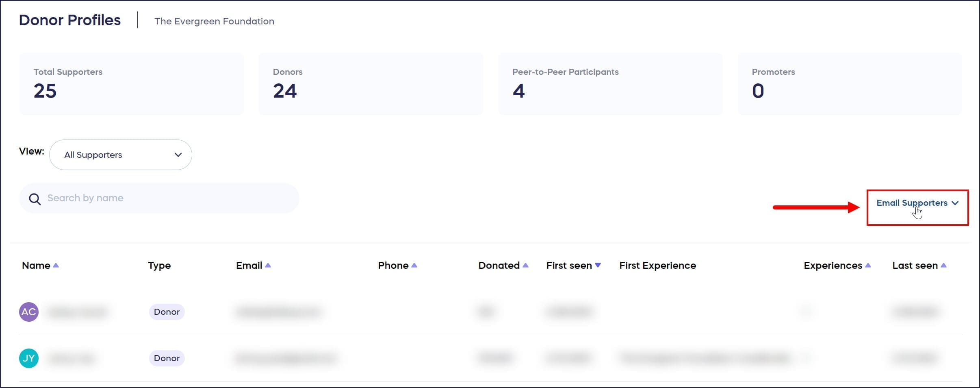Click the AC avatar icon
Viewport: 980px width, 388px height.
coord(29,312)
